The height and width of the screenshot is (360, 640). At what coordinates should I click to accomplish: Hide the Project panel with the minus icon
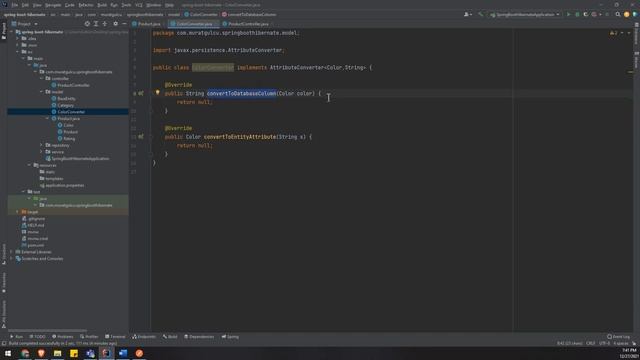[x=124, y=24]
